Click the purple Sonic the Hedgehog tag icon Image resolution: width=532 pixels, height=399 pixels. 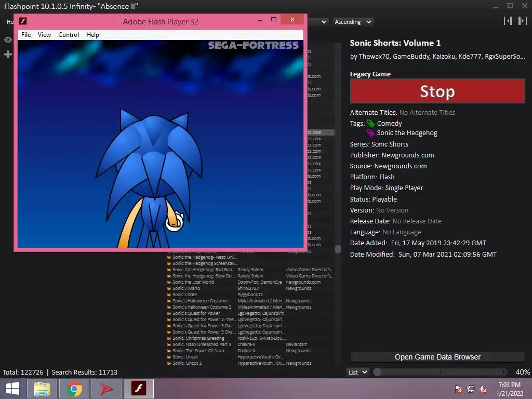pos(370,133)
